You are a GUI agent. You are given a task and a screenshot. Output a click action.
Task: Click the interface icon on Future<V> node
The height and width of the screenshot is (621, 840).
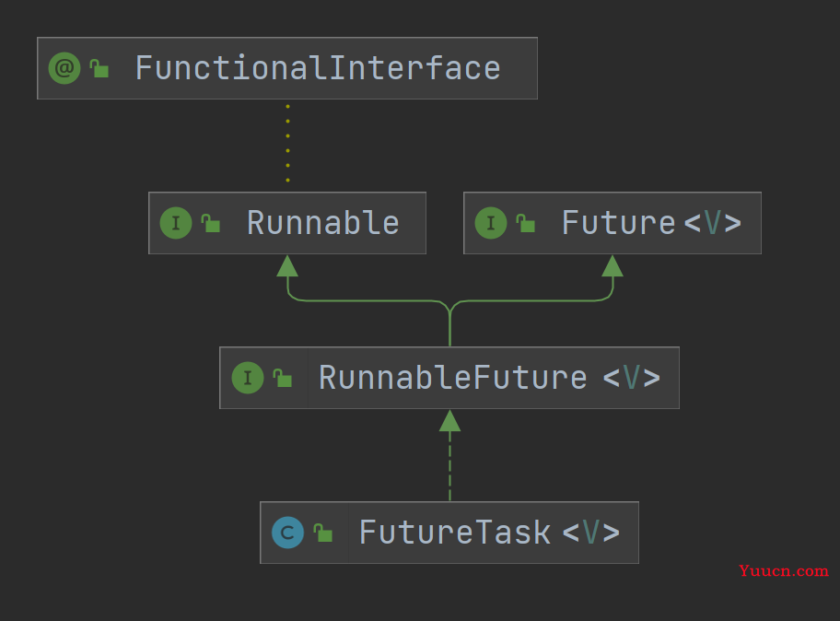(x=491, y=223)
